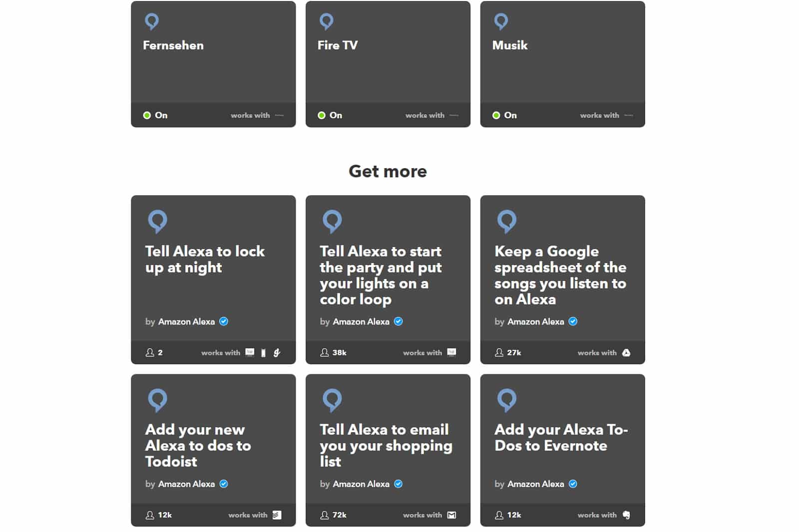Click Evernote icon on To-Dos applet
The height and width of the screenshot is (532, 799).
tap(626, 515)
